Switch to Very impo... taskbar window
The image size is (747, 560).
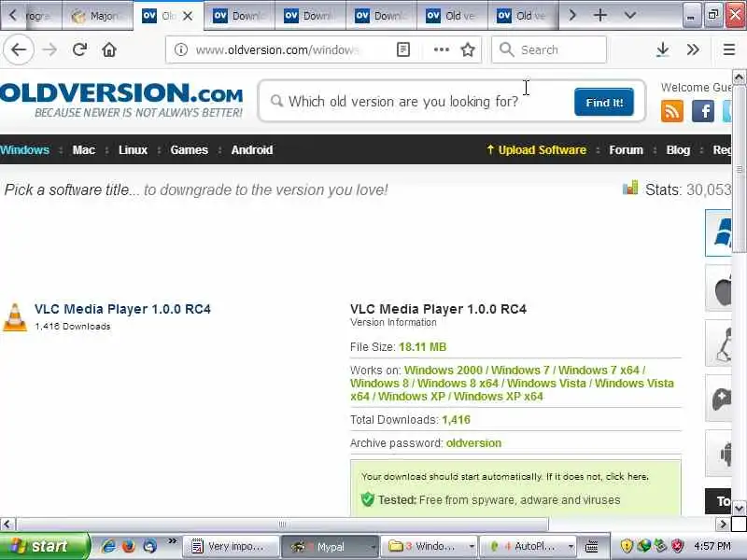231,546
